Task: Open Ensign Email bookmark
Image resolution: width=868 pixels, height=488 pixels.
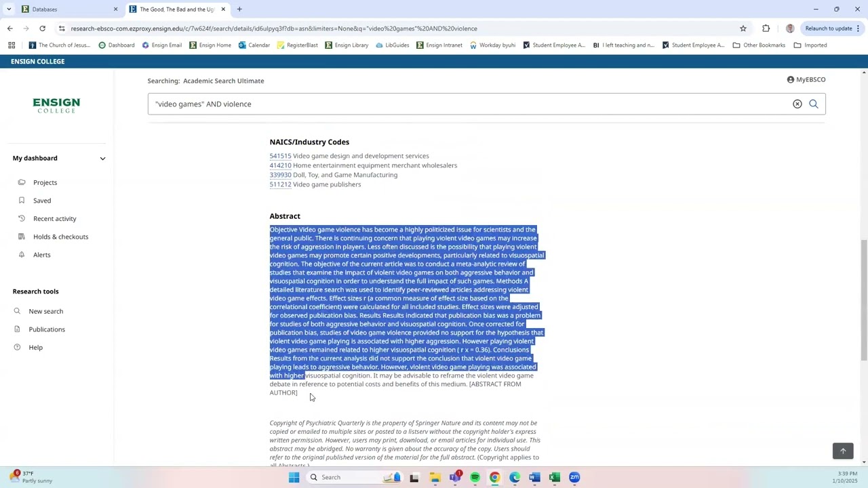Action: [161, 45]
